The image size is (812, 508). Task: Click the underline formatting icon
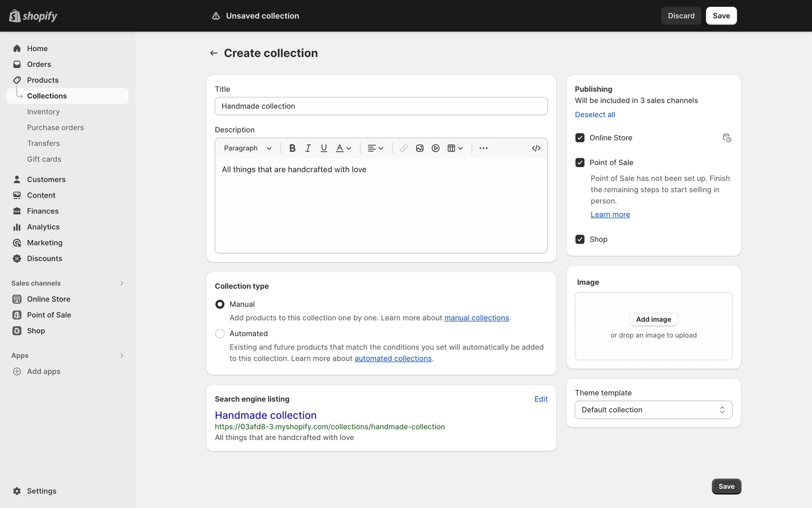324,148
